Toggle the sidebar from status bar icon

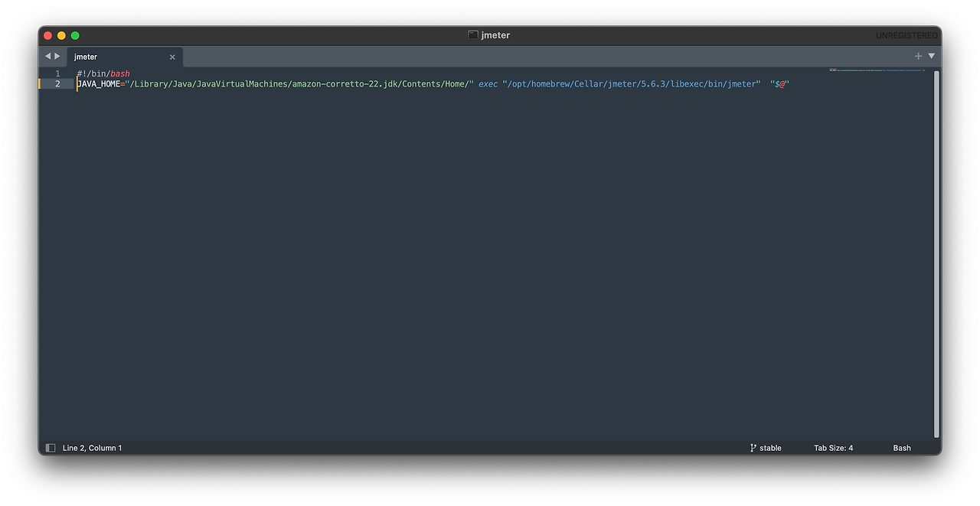(51, 448)
